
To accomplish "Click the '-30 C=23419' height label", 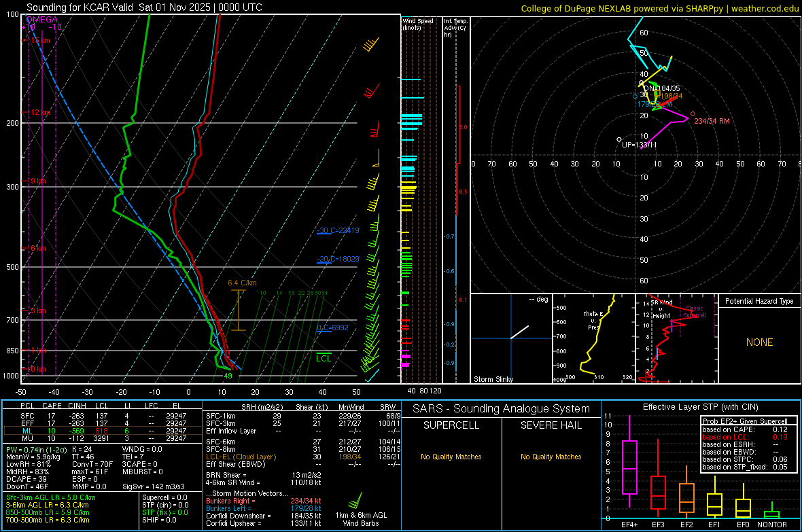I will coord(338,231).
